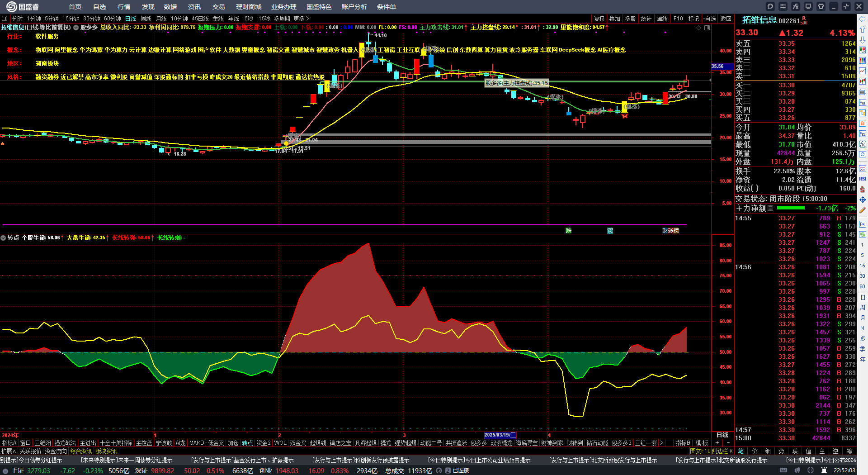Toggle the 股多多 indicator visibility circle
The image size is (868, 475).
point(76,28)
